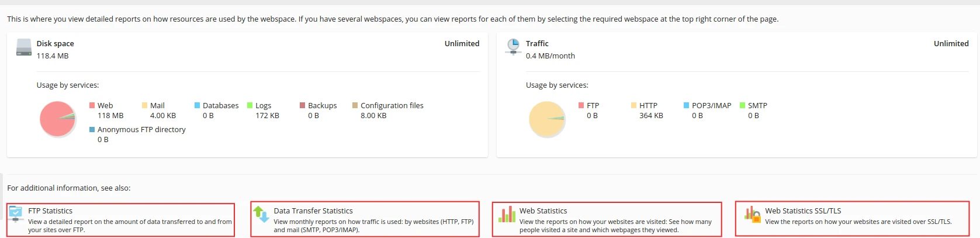This screenshot has height=238, width=980.
Task: Open the Web Statistics report link
Action: [543, 211]
